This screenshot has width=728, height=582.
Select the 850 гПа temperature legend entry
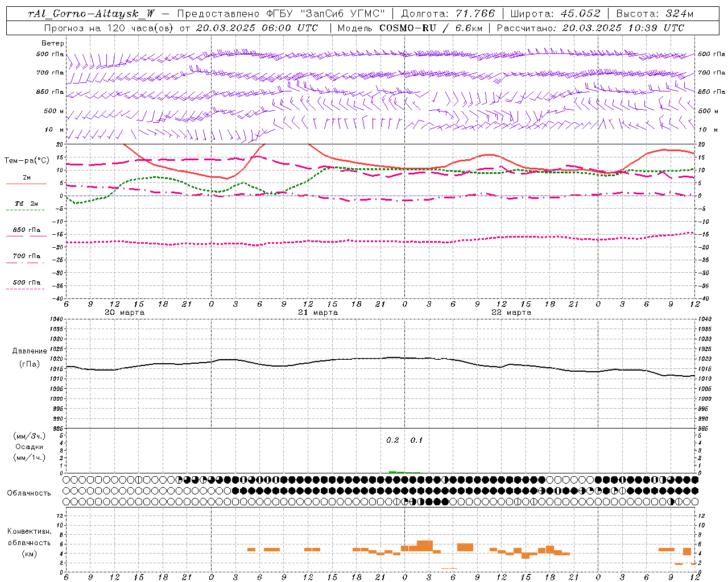coord(27,230)
